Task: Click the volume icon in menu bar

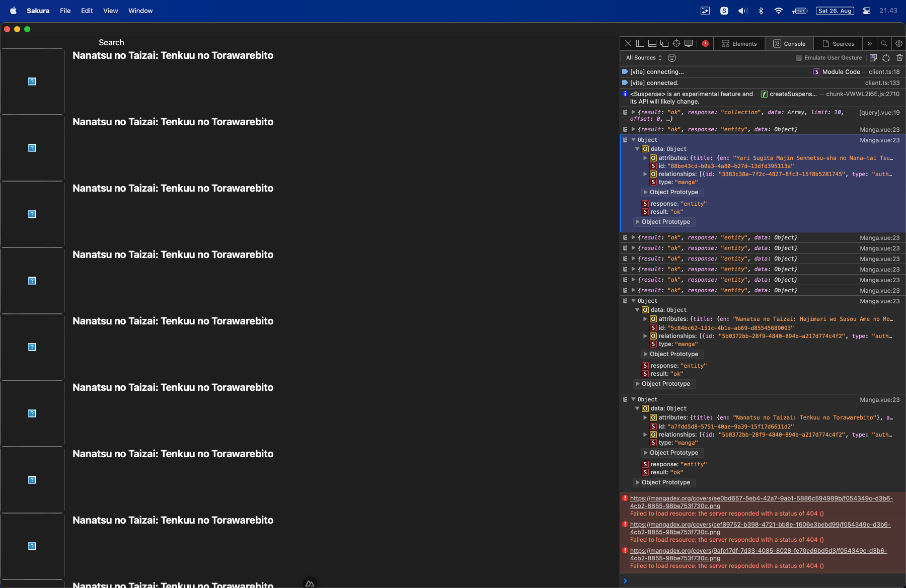Action: pyautogui.click(x=743, y=11)
